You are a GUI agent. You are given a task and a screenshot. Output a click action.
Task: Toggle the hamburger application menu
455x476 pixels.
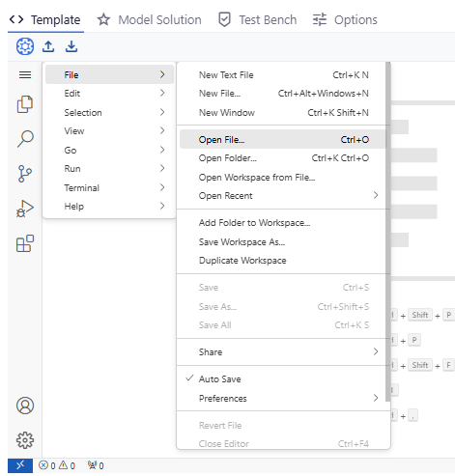pos(25,75)
